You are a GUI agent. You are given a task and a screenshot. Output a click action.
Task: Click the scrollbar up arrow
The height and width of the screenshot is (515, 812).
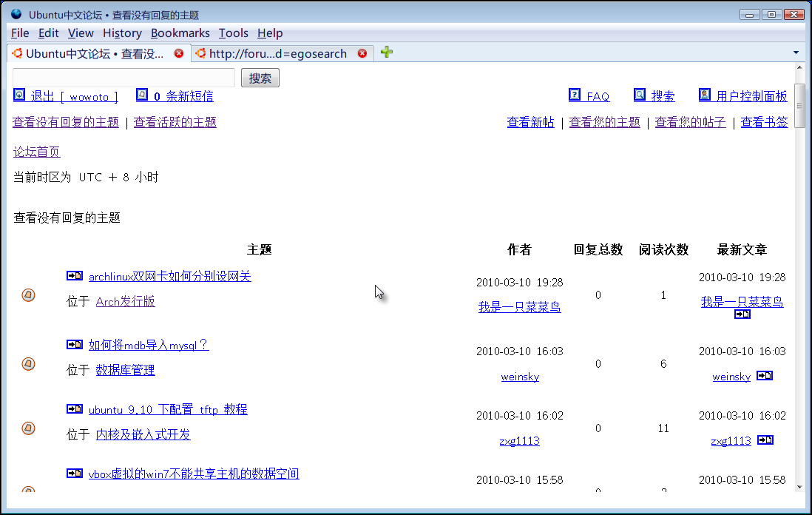pos(799,68)
